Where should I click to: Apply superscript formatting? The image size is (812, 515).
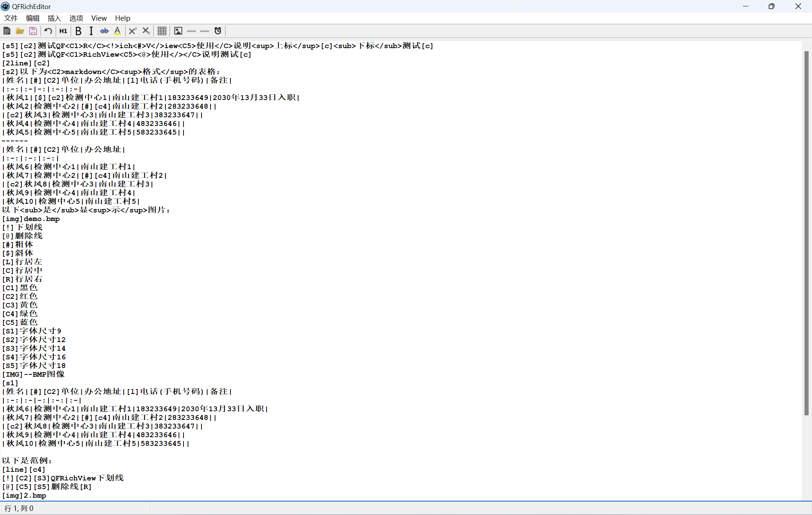(132, 31)
